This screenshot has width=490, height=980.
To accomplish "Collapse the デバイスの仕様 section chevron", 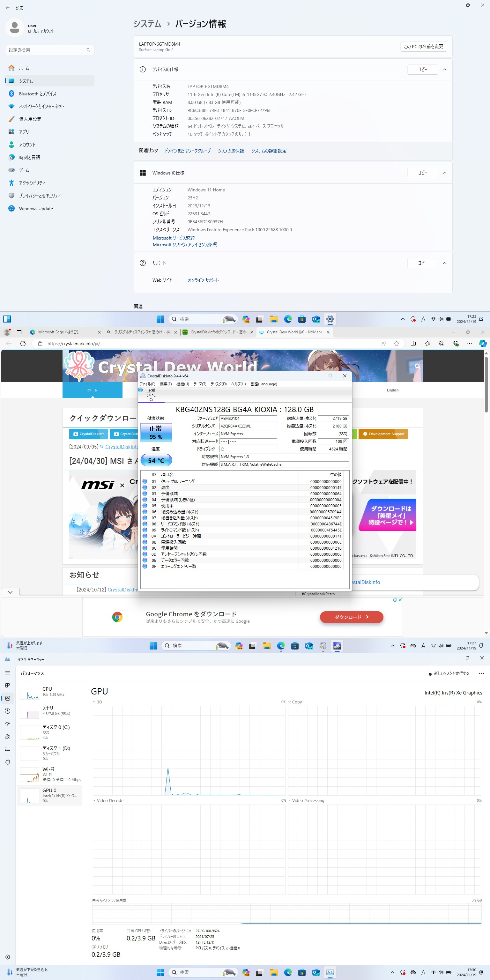I will click(x=444, y=70).
